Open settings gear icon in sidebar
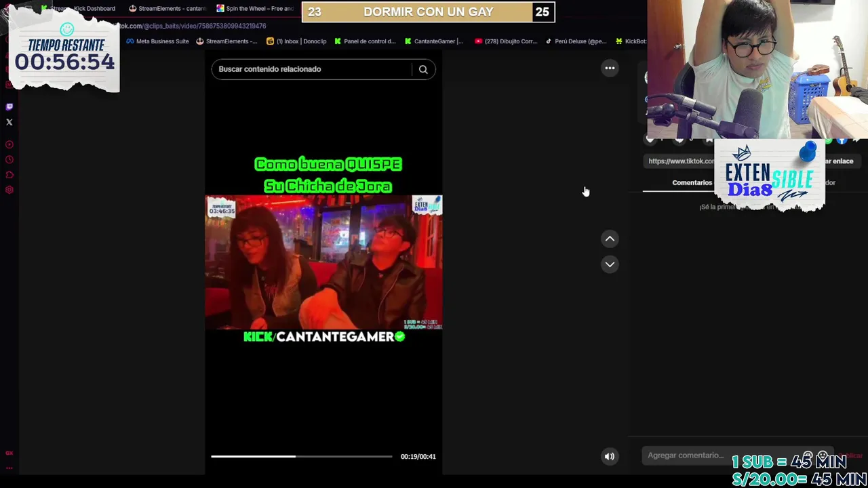Viewport: 868px width, 488px height. click(x=9, y=190)
